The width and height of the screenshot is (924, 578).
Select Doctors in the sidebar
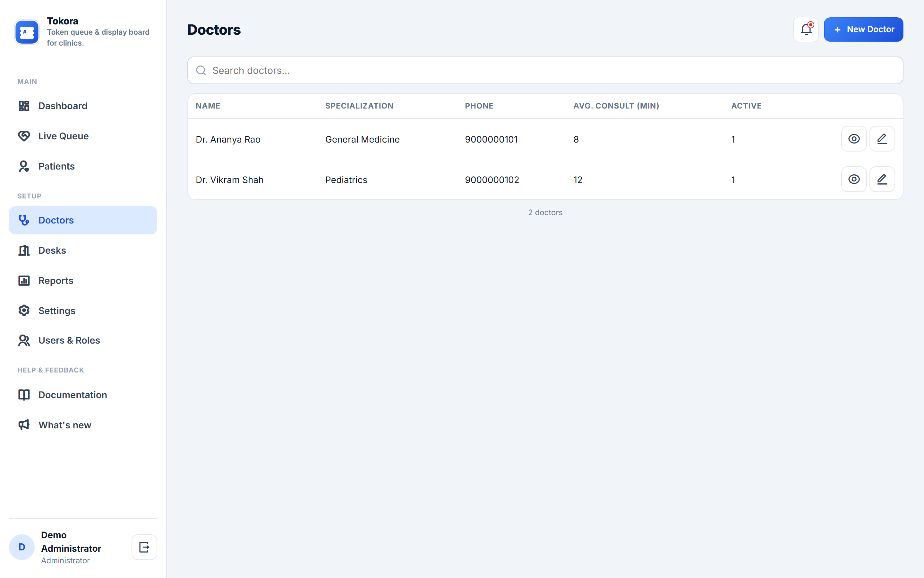(x=83, y=220)
